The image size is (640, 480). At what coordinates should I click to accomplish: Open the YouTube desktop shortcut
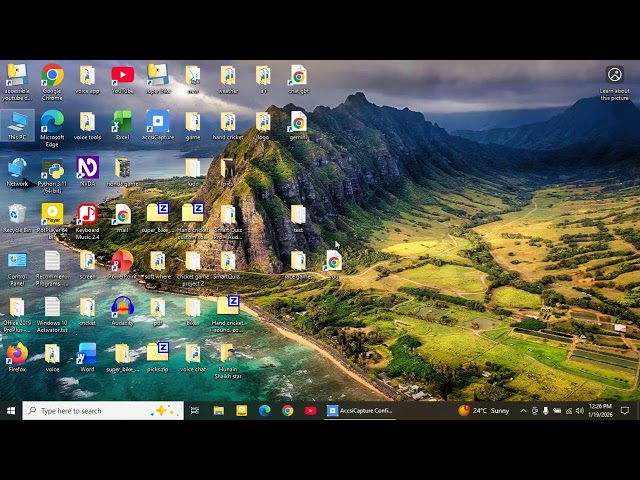click(x=122, y=78)
